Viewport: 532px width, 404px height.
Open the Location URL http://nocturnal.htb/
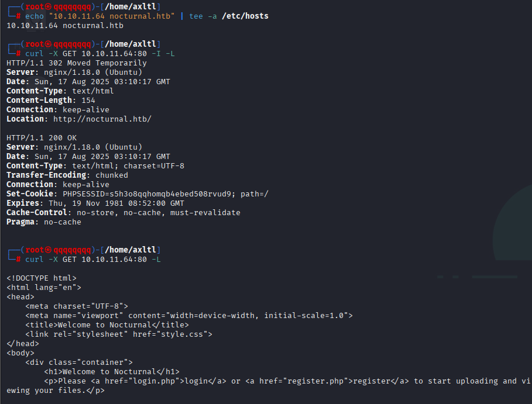(x=102, y=119)
